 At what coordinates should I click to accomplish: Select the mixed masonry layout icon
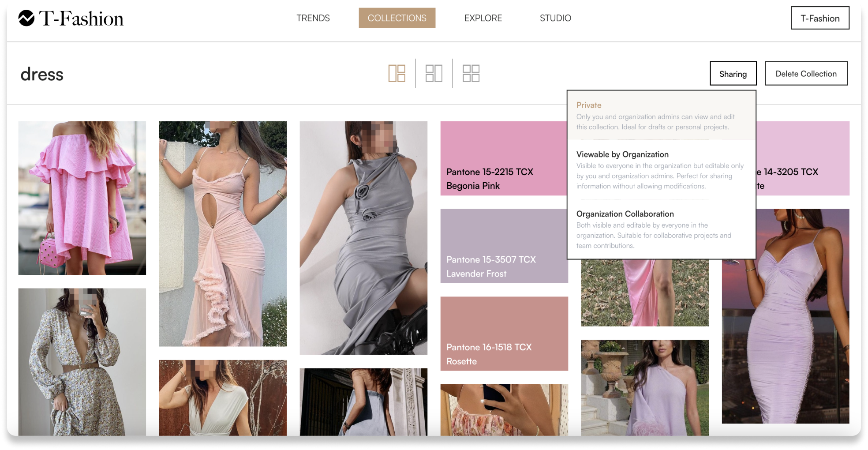[397, 73]
